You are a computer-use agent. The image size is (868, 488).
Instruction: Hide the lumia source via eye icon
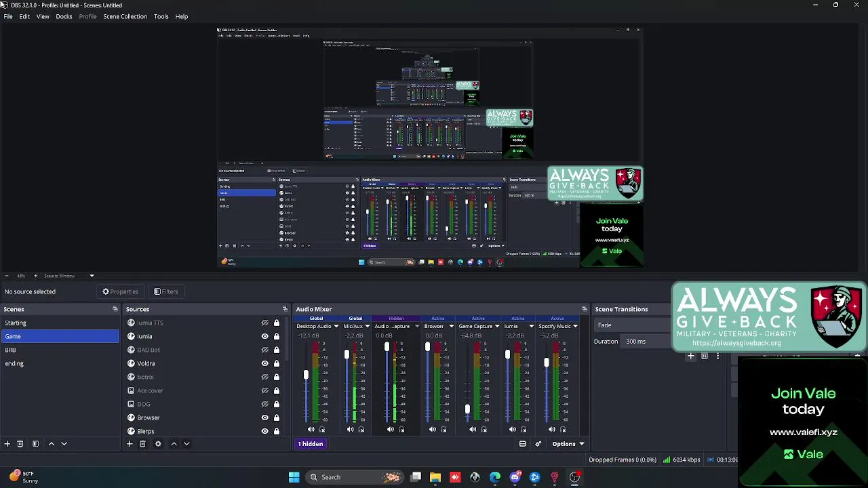(x=265, y=337)
